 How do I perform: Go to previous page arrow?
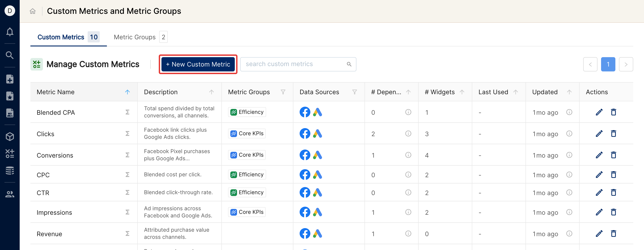[590, 64]
